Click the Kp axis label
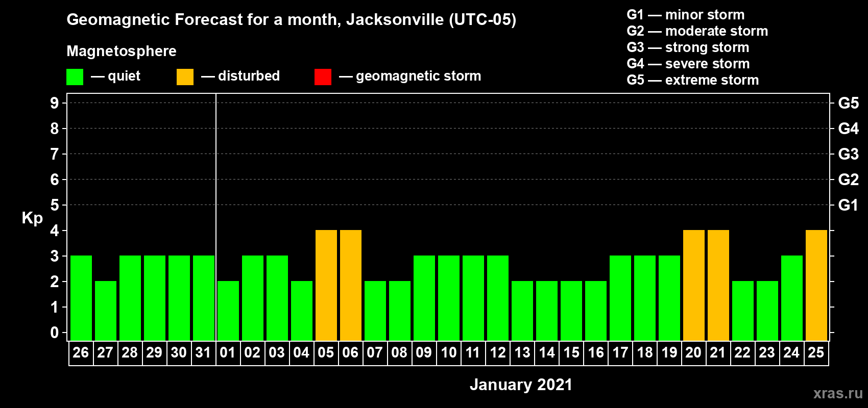 [32, 218]
